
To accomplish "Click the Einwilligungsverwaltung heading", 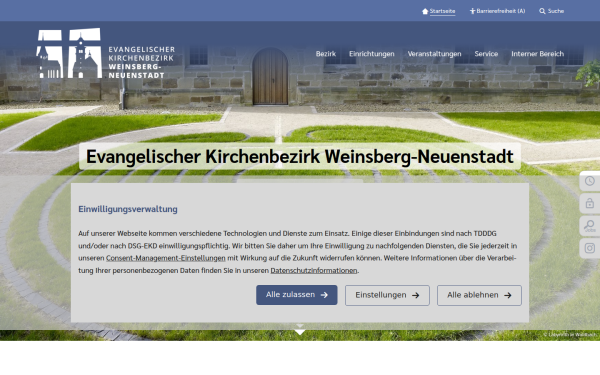I will [128, 209].
